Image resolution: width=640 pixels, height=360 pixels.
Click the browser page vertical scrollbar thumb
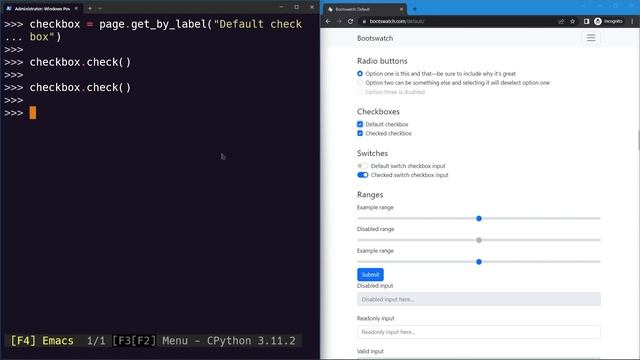point(638,140)
